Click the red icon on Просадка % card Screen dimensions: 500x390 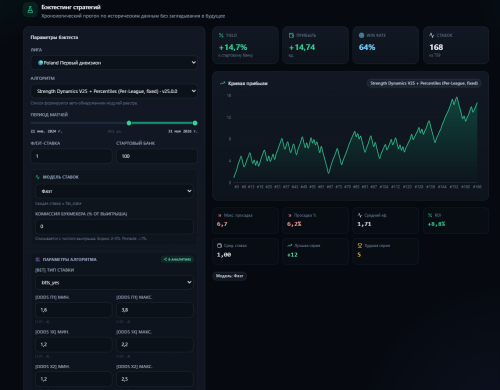[290, 215]
